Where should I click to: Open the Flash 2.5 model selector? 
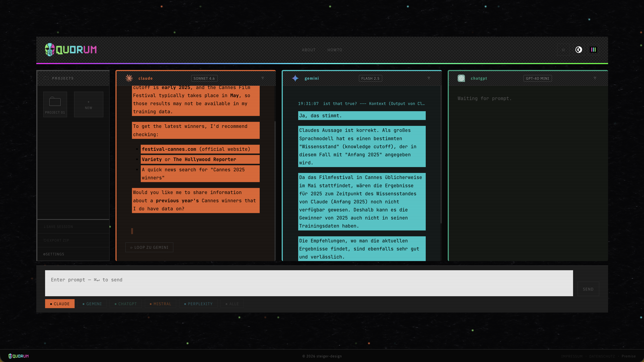coord(370,78)
